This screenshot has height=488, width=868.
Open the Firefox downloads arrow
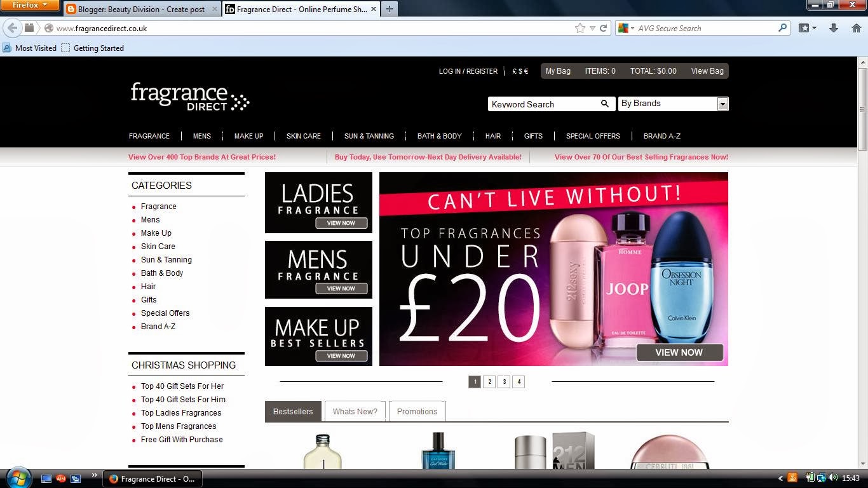pos(834,28)
